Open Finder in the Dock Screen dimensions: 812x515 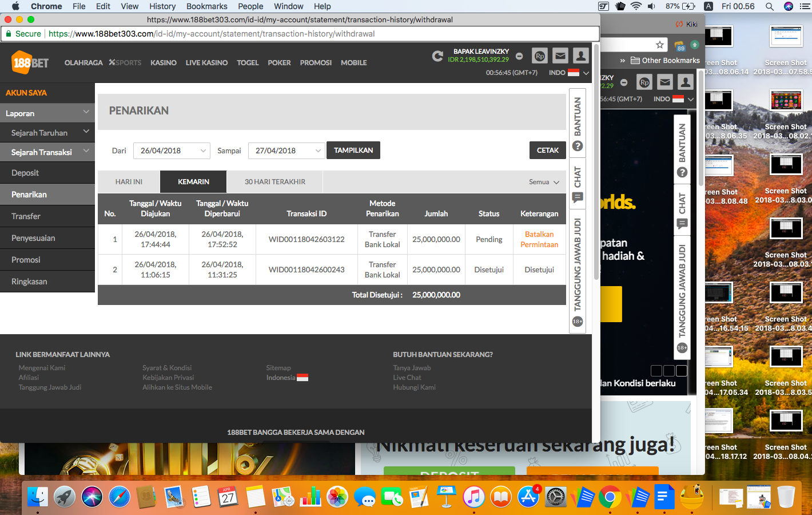(38, 497)
